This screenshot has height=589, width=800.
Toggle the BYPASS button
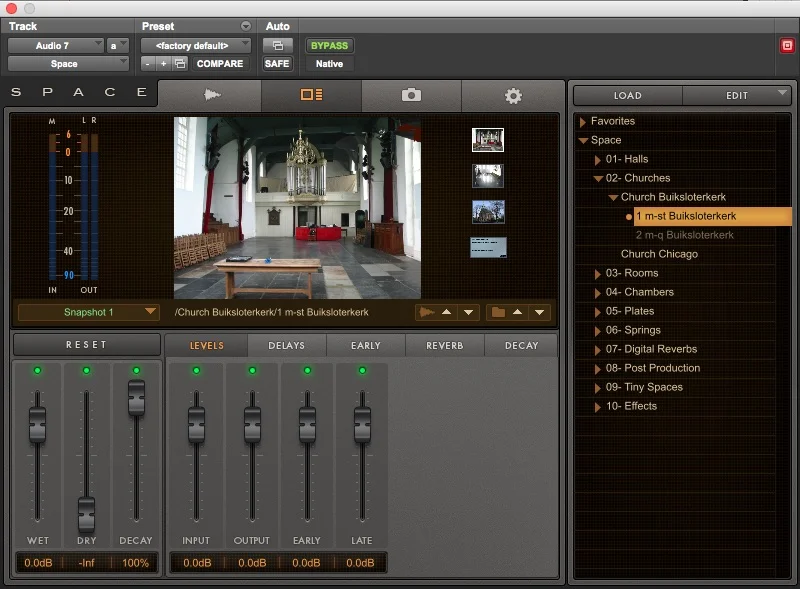pos(329,46)
